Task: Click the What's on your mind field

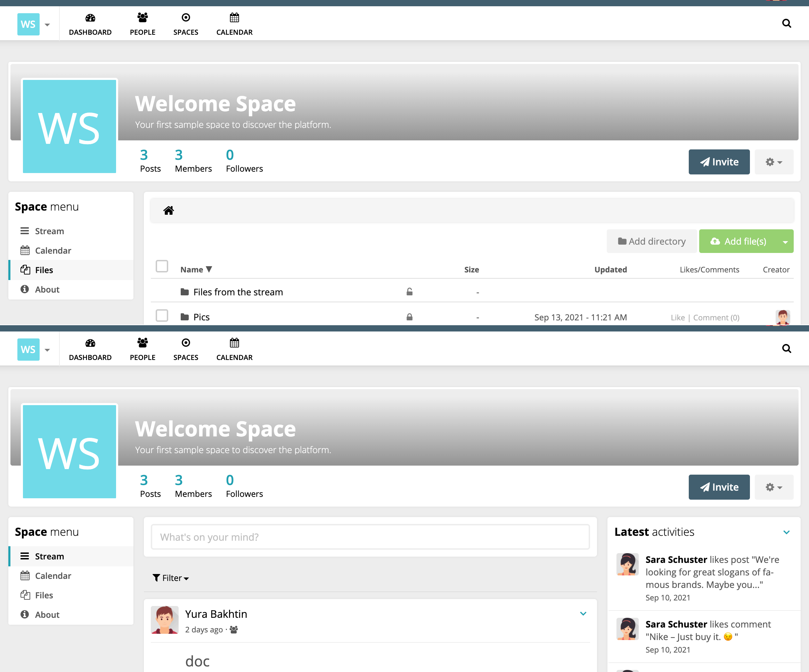Action: pos(370,537)
